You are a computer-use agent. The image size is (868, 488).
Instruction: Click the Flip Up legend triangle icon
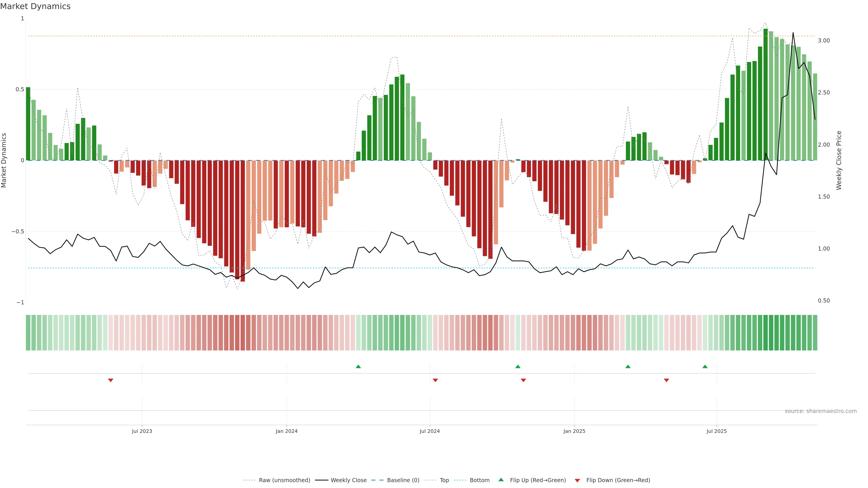pyautogui.click(x=501, y=480)
